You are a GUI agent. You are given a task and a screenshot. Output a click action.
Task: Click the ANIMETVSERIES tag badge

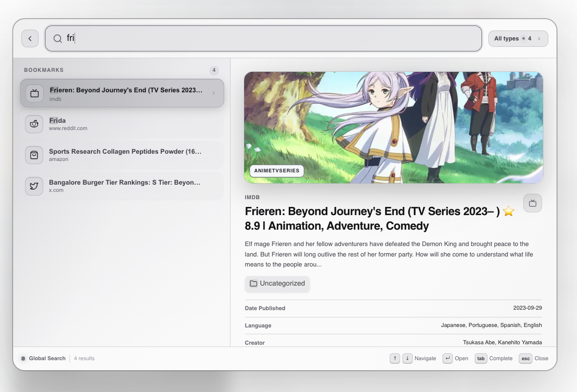277,171
